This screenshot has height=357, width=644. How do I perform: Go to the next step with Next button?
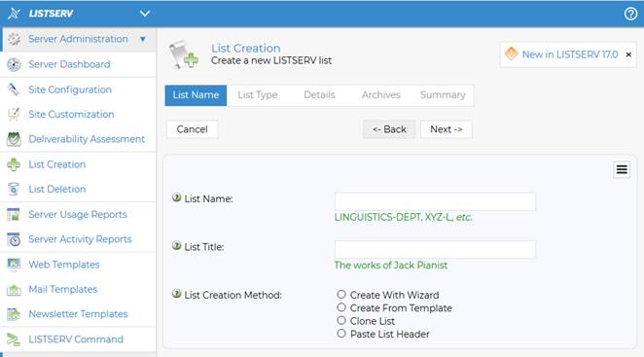pos(447,129)
